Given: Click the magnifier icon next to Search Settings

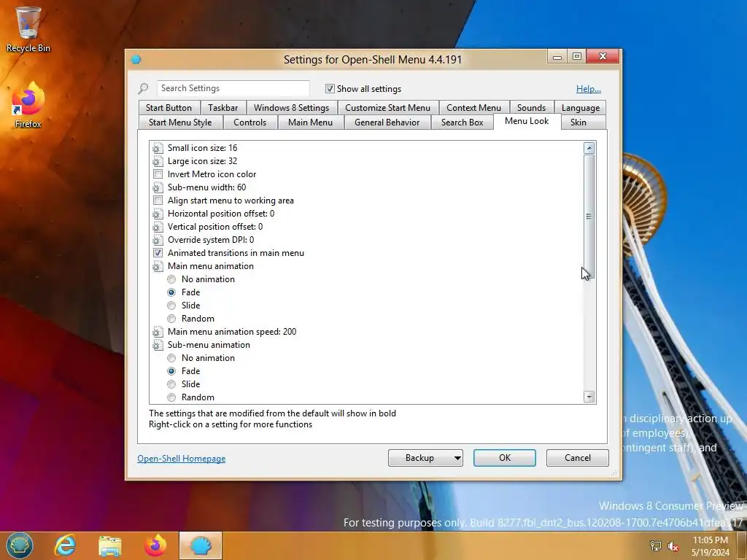Looking at the screenshot, I should pyautogui.click(x=143, y=88).
